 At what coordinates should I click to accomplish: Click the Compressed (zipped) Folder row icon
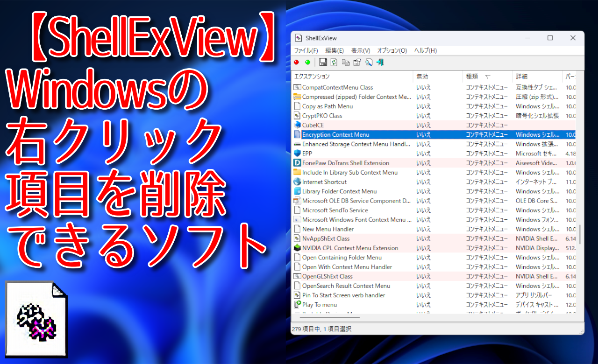[x=297, y=97]
